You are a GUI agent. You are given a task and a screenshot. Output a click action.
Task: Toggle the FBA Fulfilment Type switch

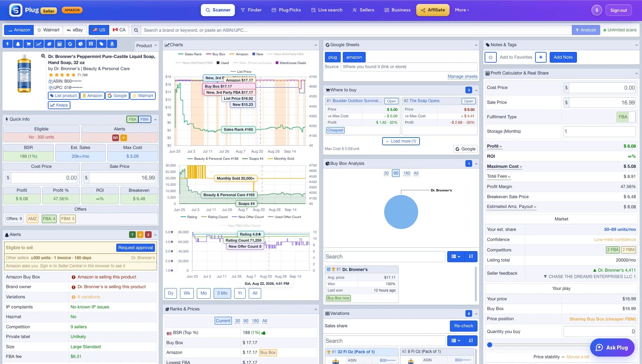coord(626,117)
